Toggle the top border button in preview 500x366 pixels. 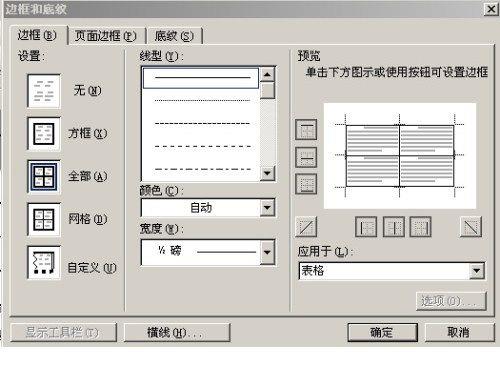point(306,129)
